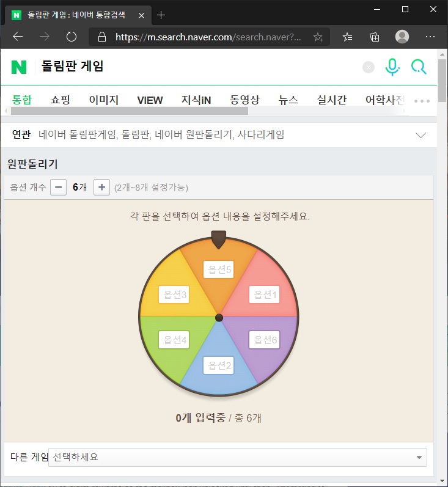
Task: Click the green search magnifier icon
Action: coord(419,67)
